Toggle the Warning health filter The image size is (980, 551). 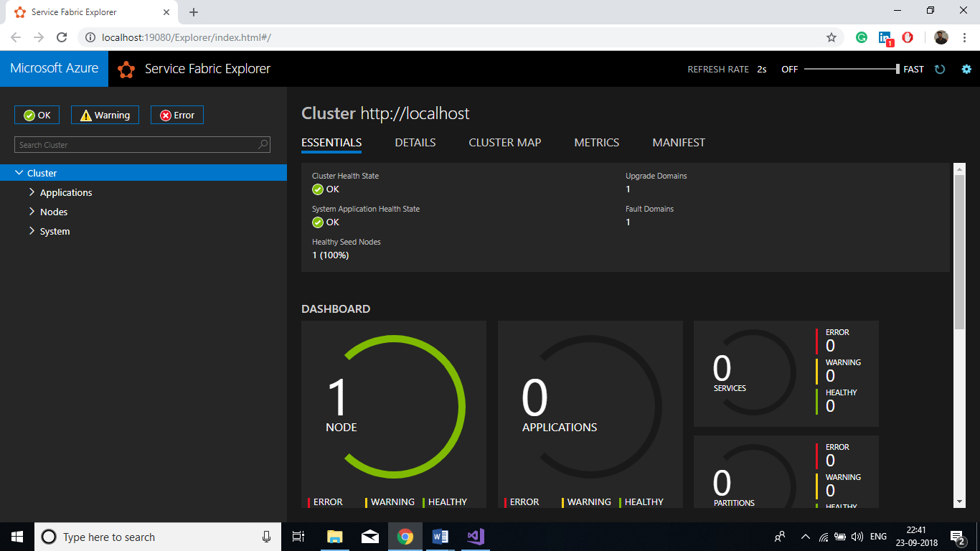coord(105,115)
